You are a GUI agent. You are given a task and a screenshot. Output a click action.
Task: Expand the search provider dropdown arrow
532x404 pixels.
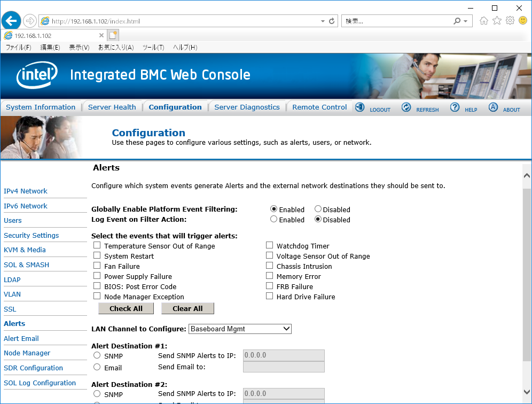(x=466, y=21)
